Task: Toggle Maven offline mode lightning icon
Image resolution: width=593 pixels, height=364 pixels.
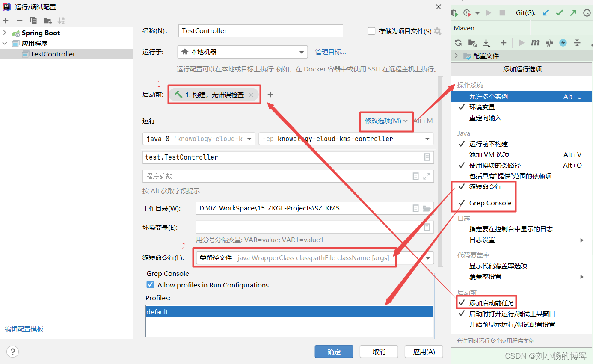Action: (x=563, y=43)
